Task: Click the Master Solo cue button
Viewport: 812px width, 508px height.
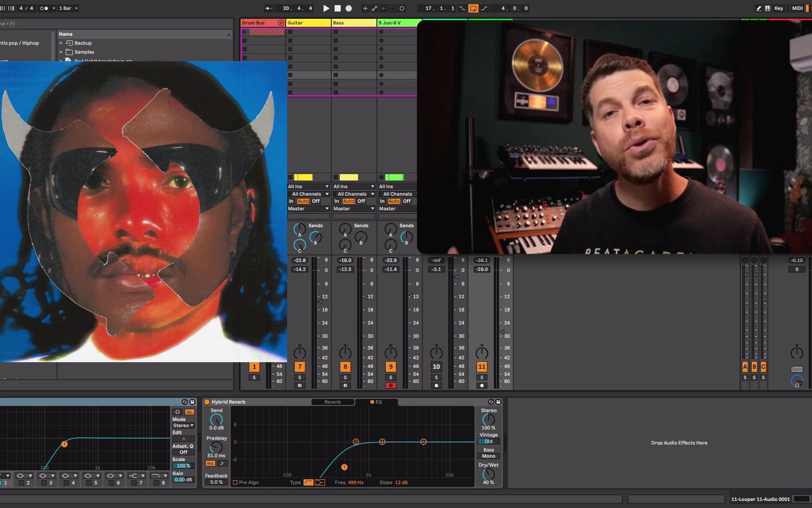Action: click(796, 369)
